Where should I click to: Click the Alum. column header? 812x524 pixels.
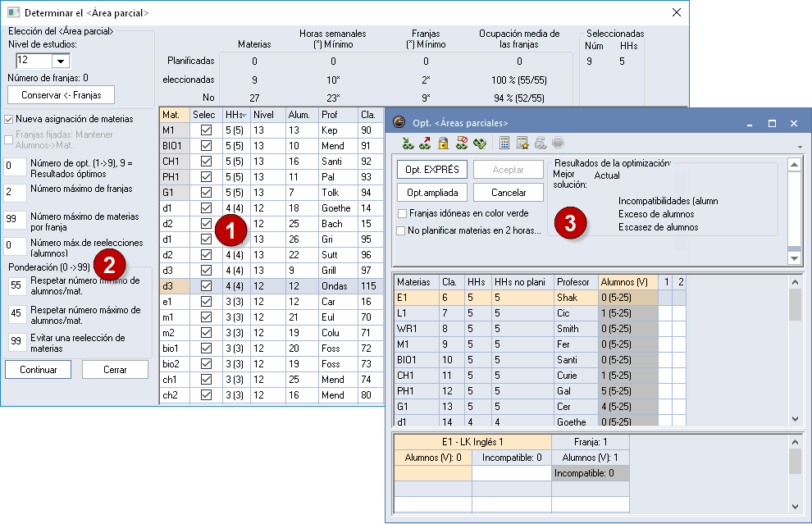coord(302,115)
